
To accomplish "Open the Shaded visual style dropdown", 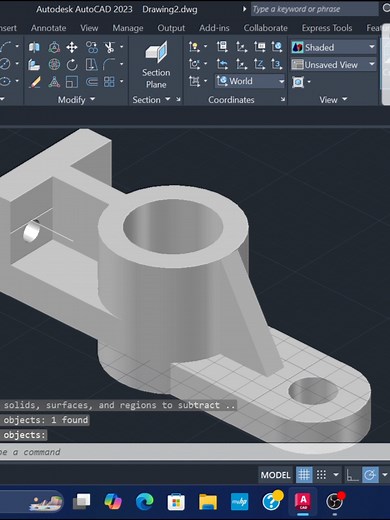I will [x=334, y=47].
